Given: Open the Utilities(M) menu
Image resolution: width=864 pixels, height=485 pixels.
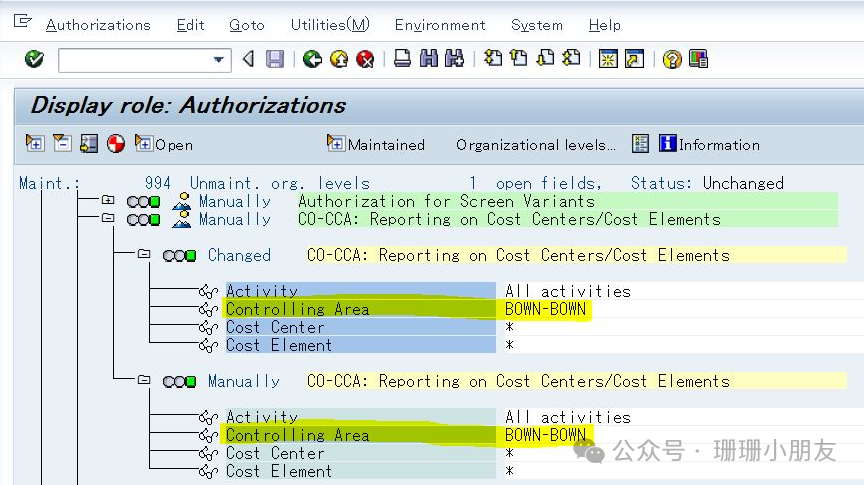Looking at the screenshot, I should pos(329,25).
